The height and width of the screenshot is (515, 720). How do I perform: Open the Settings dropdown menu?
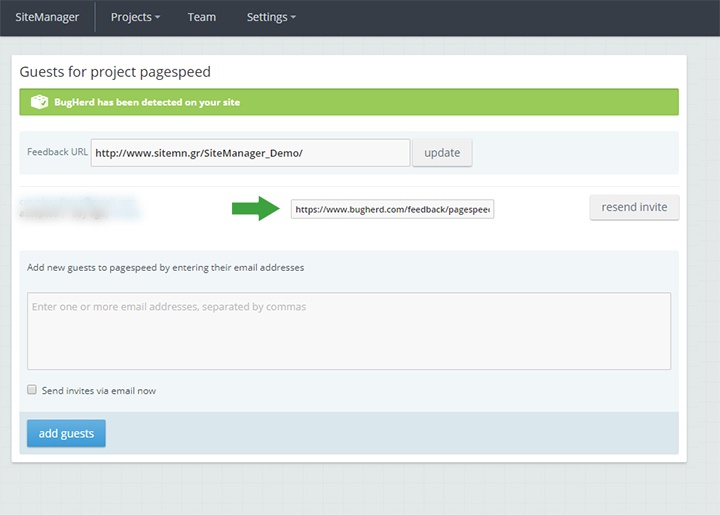click(271, 17)
